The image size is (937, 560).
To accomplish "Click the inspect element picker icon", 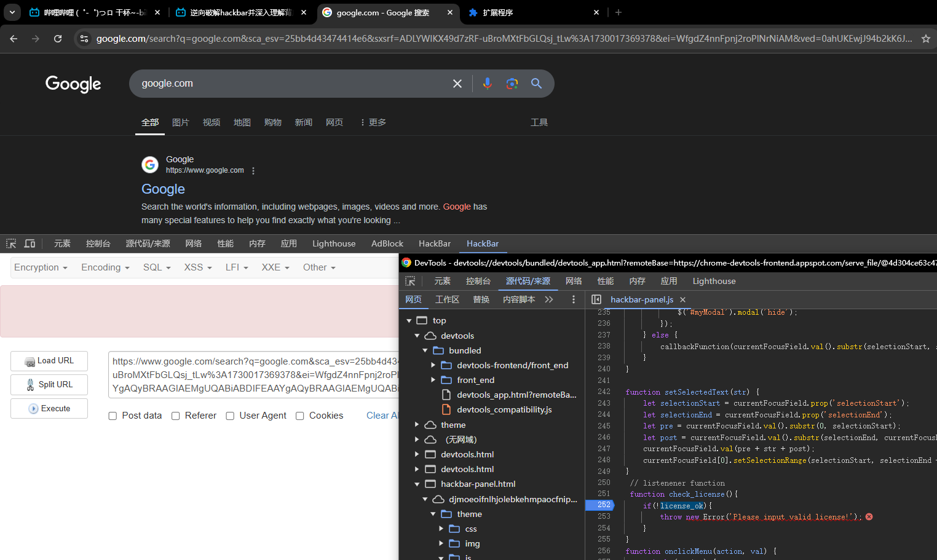I will [11, 243].
